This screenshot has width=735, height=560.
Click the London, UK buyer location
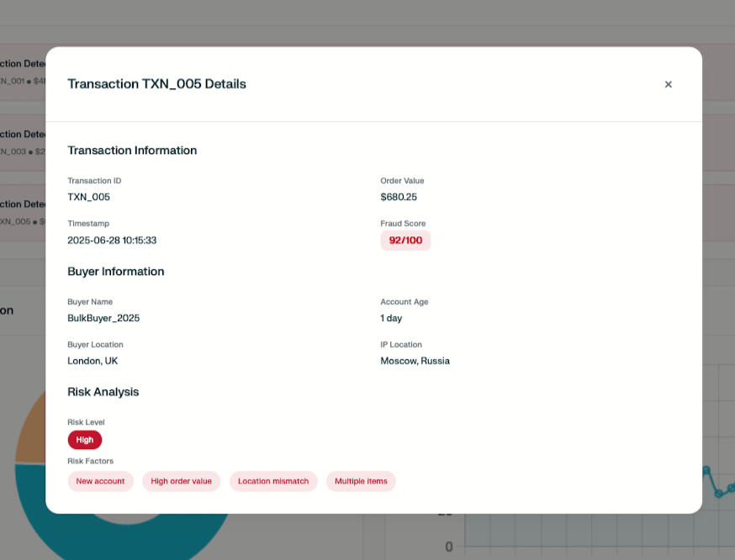tap(93, 361)
